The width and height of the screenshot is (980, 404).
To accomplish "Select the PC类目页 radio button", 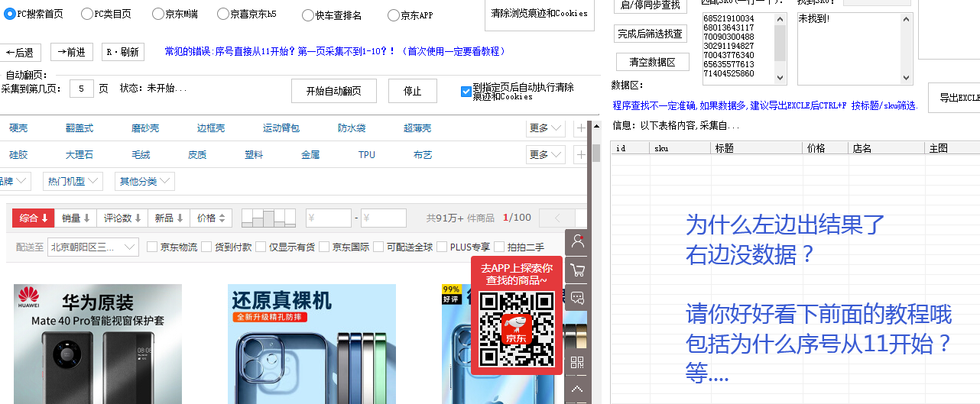I will click(x=86, y=14).
